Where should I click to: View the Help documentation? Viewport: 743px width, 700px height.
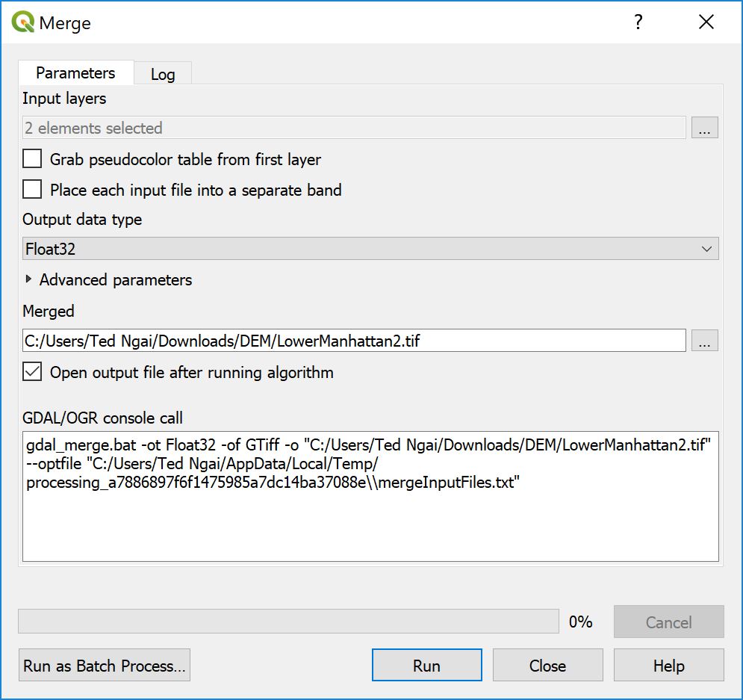point(668,665)
